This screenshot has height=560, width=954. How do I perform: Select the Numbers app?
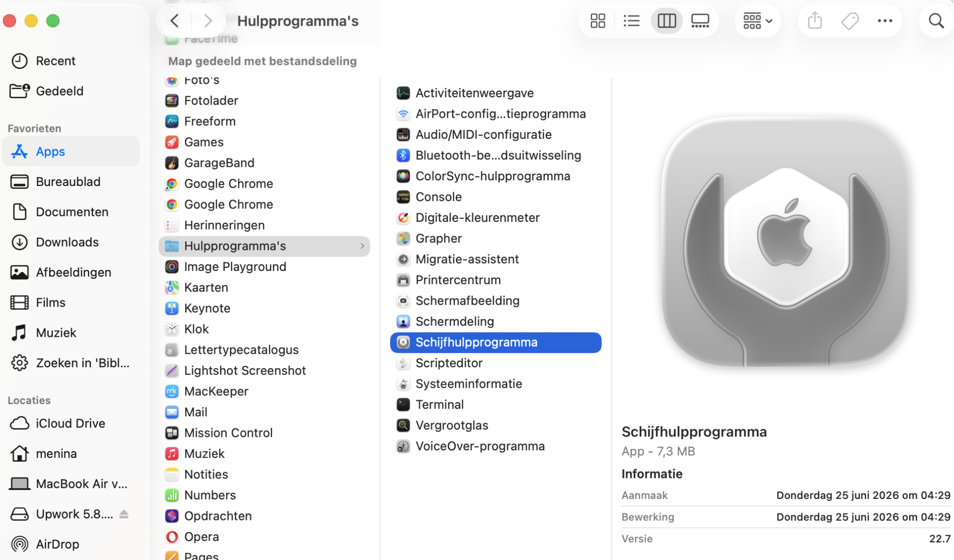(x=264, y=495)
